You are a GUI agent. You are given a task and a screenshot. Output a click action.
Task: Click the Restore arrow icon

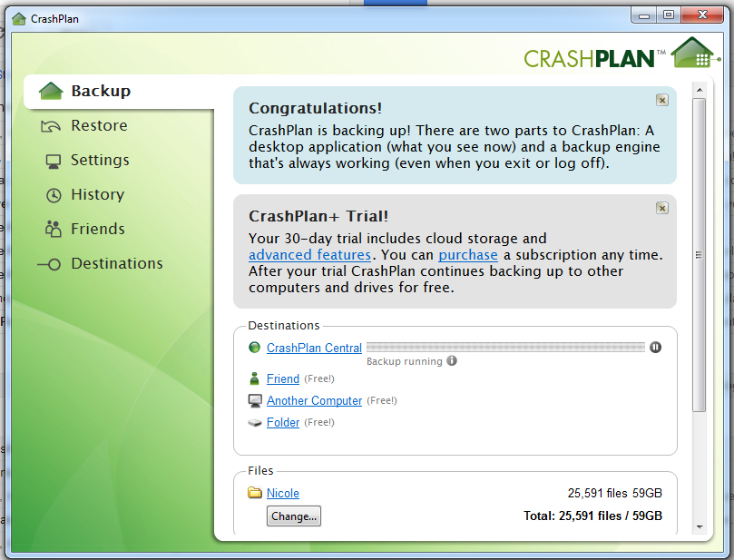51,126
